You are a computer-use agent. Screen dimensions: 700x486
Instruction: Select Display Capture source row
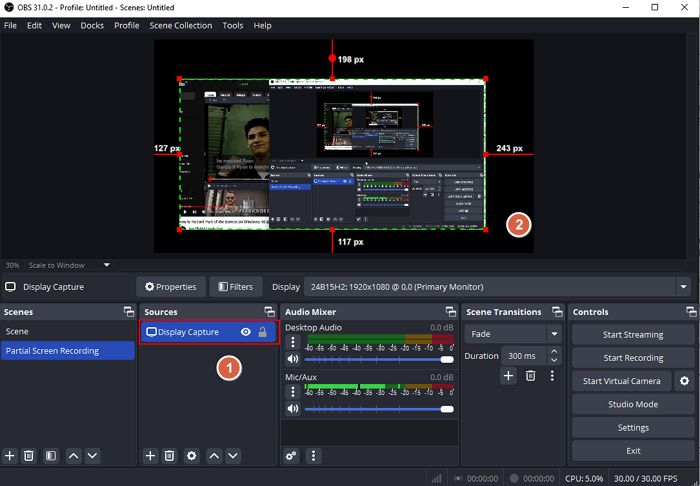tap(209, 332)
